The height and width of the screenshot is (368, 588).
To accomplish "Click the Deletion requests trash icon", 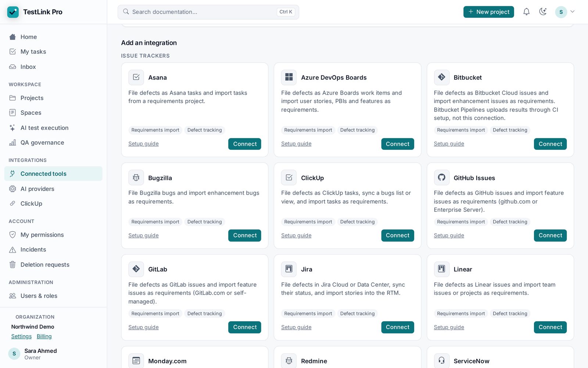I will 12,265.
